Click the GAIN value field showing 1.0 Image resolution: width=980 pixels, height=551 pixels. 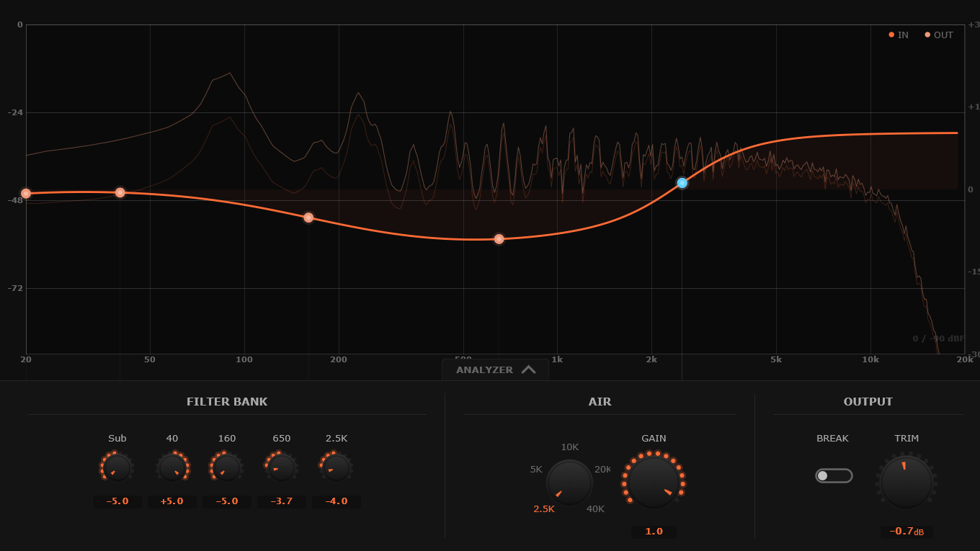coord(653,532)
